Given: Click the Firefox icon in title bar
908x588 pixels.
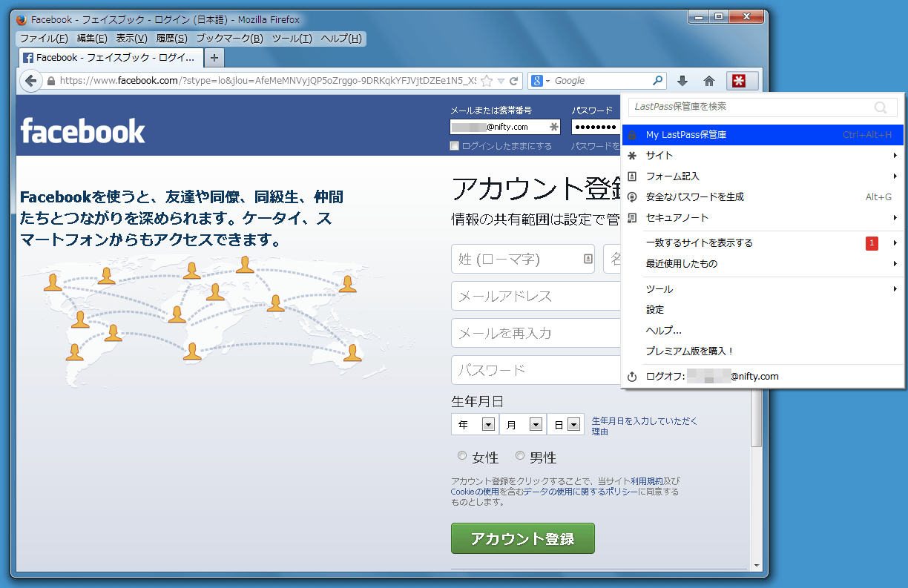Looking at the screenshot, I should [x=22, y=19].
